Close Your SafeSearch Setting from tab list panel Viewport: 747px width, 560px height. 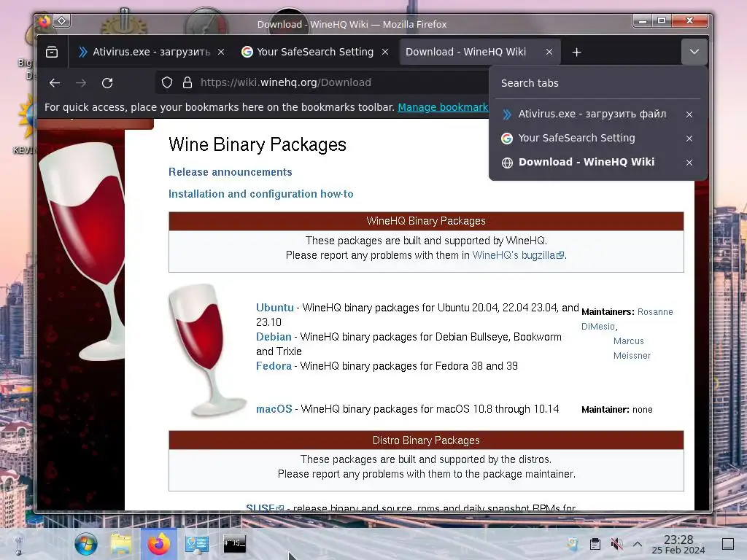click(x=689, y=139)
